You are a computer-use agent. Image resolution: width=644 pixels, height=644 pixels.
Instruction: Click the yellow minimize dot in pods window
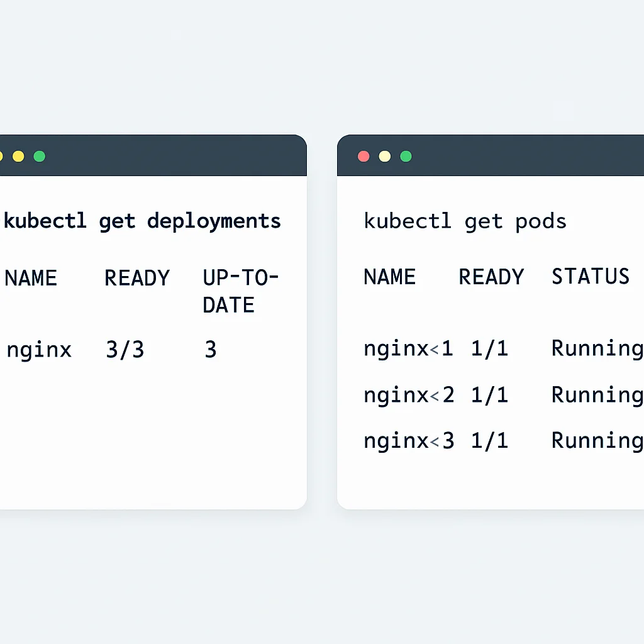tap(384, 156)
